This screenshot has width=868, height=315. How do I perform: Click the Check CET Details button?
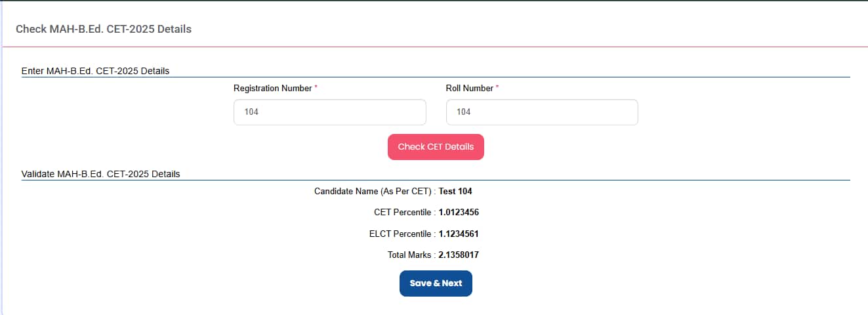(x=436, y=147)
